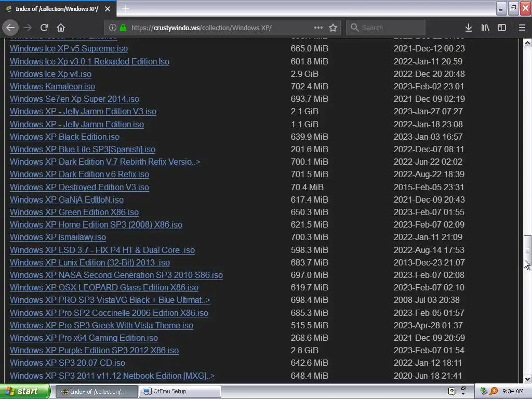Download Windows Ice Xp v4.iso
Viewport: 532px width, 399px height.
50,74
